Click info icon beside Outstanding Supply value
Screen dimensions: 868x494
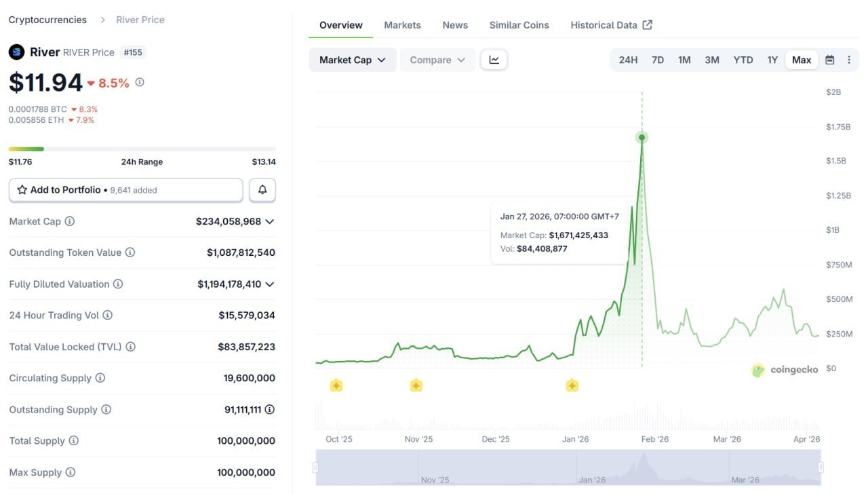click(x=269, y=409)
